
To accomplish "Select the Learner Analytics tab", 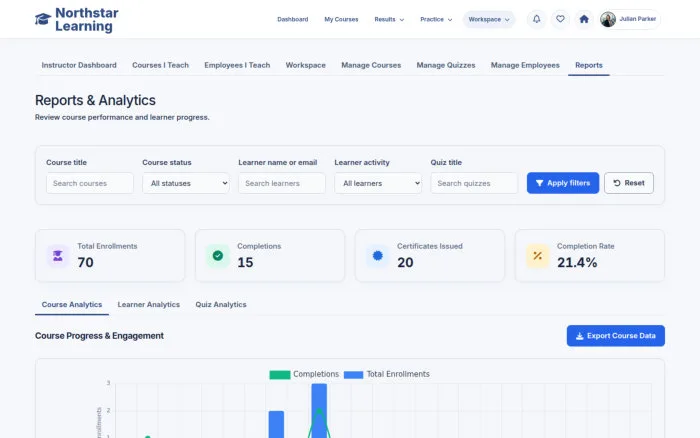I will pos(149,305).
